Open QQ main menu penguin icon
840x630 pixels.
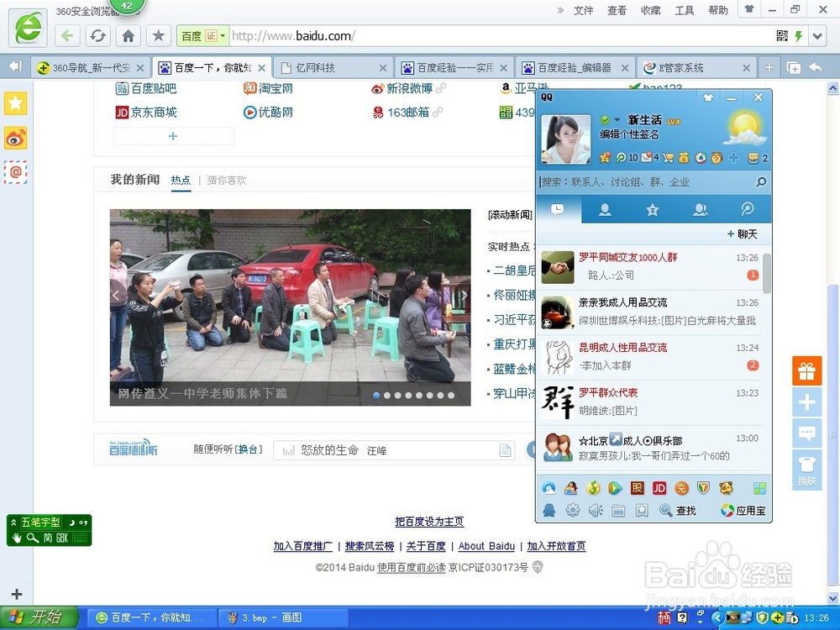coord(549,511)
